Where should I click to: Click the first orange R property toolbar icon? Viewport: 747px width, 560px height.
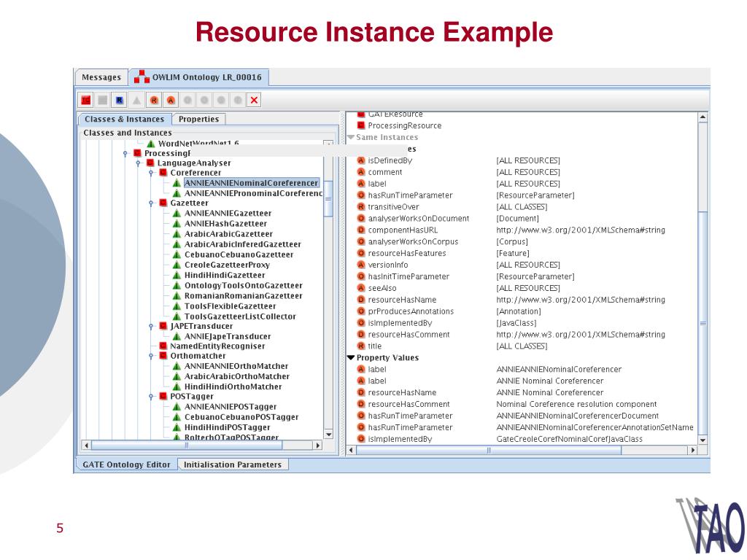click(x=154, y=100)
